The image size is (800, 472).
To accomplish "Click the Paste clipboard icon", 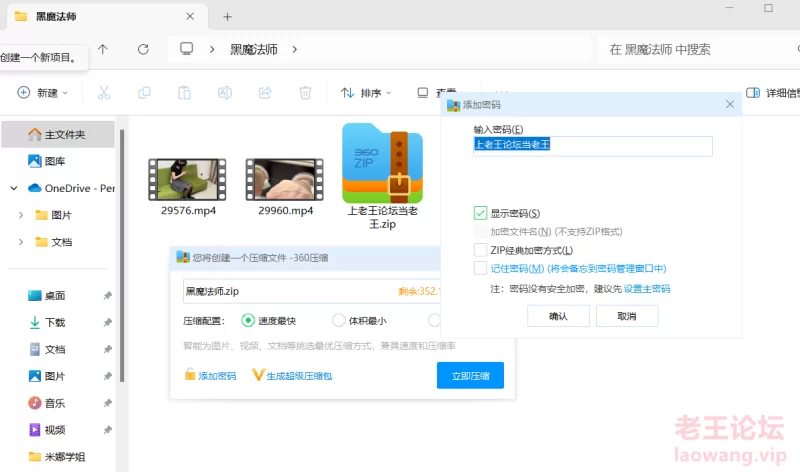I will click(x=184, y=93).
